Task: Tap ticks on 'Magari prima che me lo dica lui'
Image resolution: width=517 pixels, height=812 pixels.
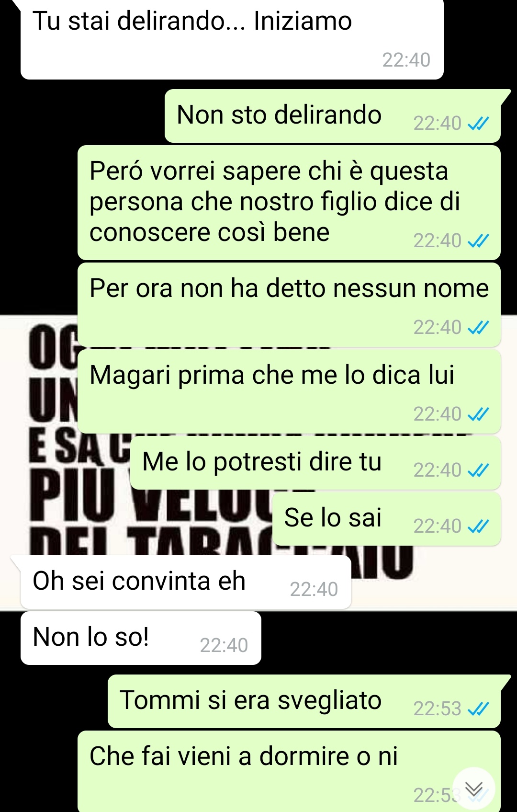Action: 478,414
